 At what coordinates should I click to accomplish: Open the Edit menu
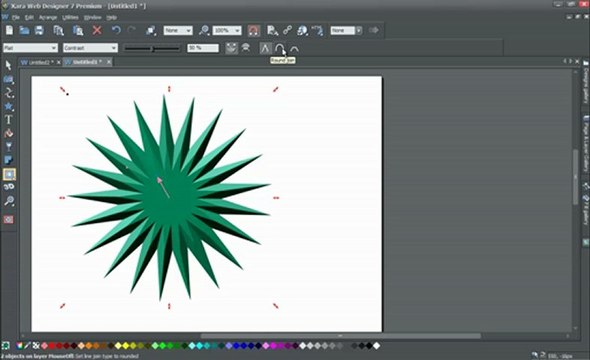[29, 17]
